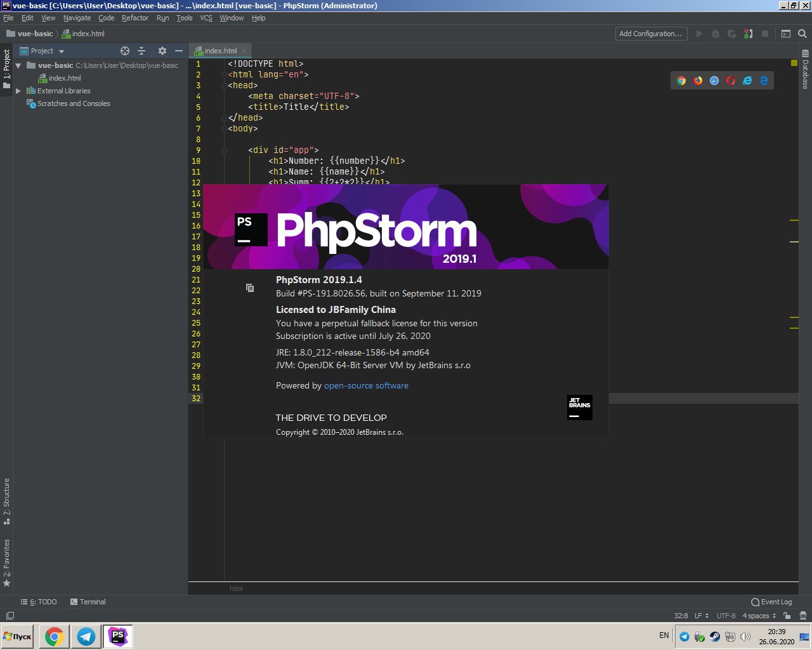
Task: Click the Stop square toolbar icon
Action: click(x=765, y=34)
